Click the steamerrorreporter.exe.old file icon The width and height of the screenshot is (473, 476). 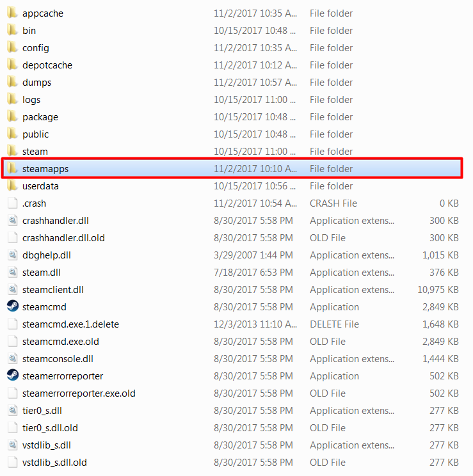click(12, 393)
